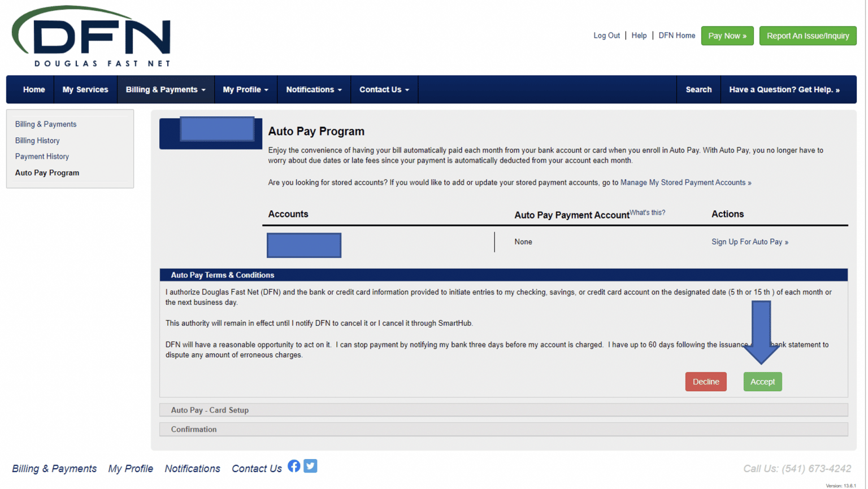Open the Notifications dropdown
The width and height of the screenshot is (868, 489).
[314, 89]
